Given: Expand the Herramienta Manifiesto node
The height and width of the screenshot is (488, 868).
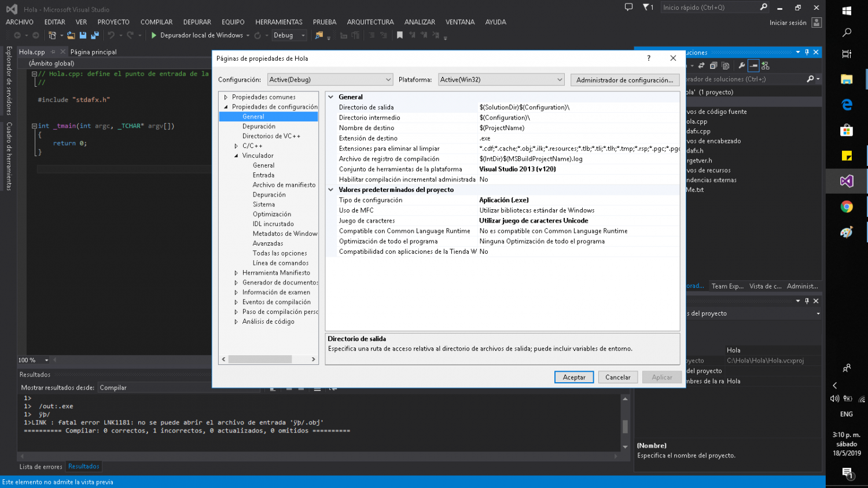Looking at the screenshot, I should pos(236,273).
